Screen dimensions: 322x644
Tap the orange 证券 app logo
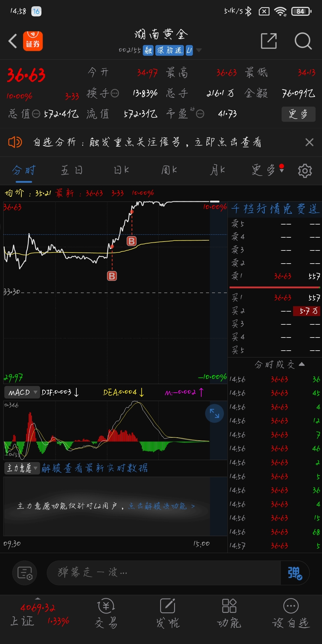[x=33, y=41]
